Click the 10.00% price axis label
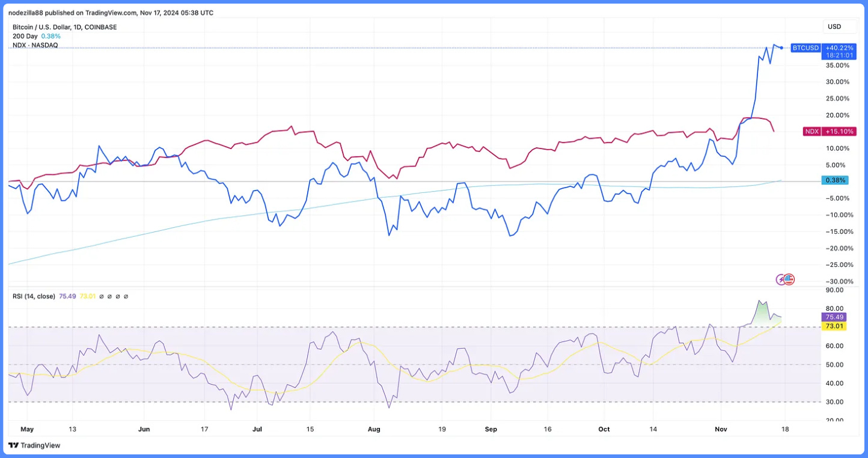The height and width of the screenshot is (458, 868). coord(839,148)
